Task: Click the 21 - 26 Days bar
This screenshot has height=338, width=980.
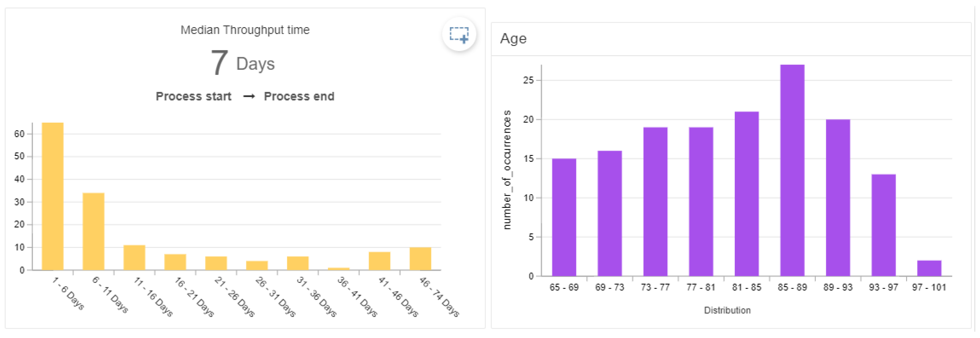Action: (x=216, y=263)
